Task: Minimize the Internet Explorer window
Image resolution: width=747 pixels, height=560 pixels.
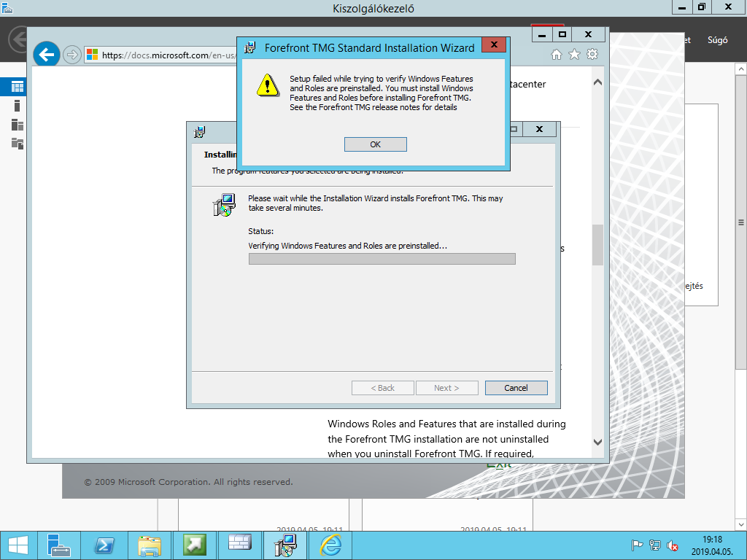Action: click(542, 35)
